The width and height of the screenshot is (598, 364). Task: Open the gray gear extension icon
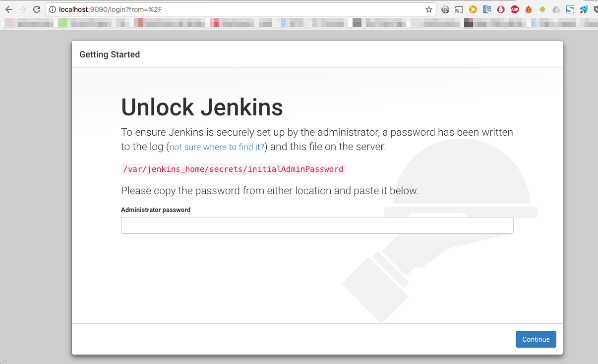[x=445, y=9]
